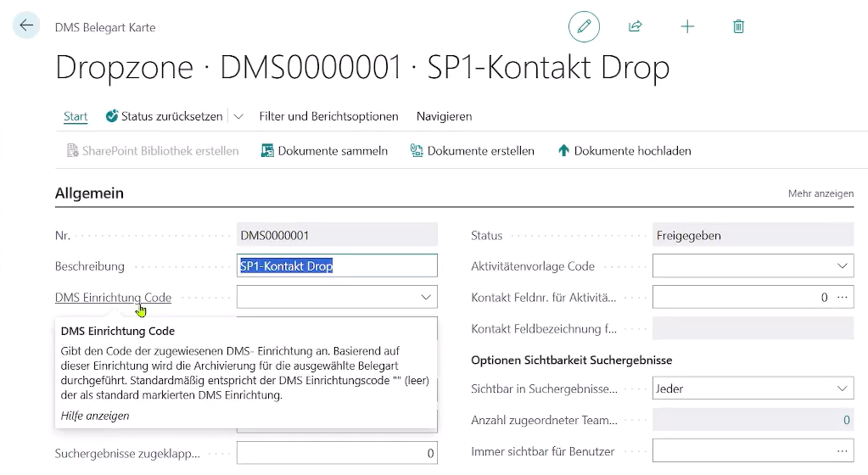This screenshot has height=475, width=868.
Task: Click the Nr. field DMS0000001
Action: coord(337,235)
